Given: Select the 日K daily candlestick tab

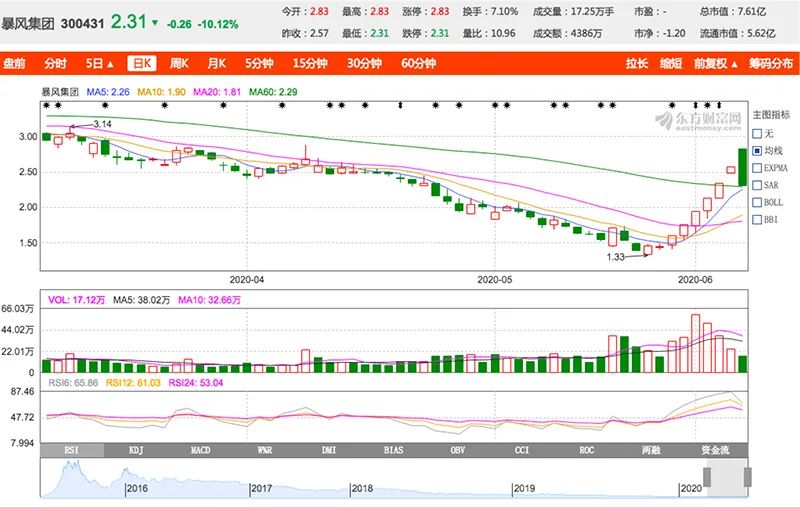Looking at the screenshot, I should tap(141, 63).
